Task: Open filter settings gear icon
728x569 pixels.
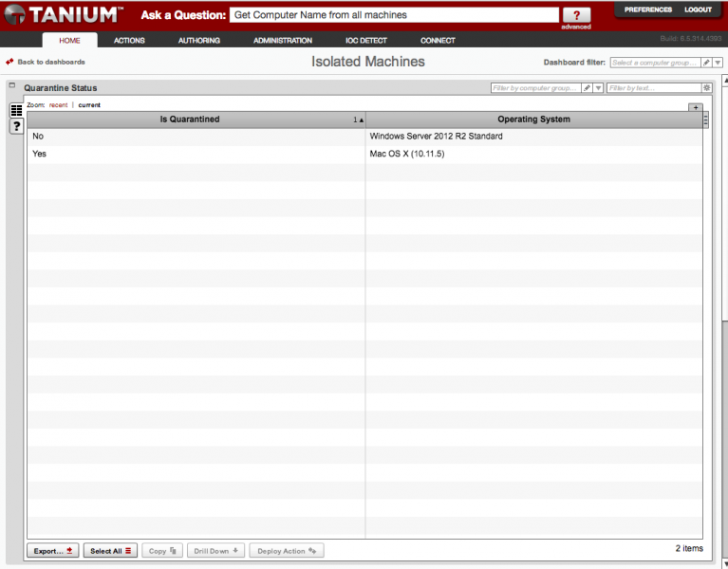Action: [706, 87]
